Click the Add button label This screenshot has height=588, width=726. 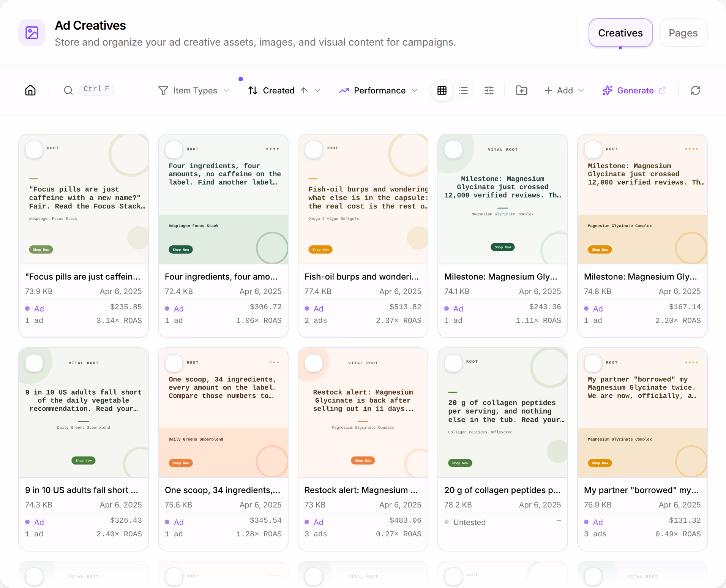pyautogui.click(x=565, y=90)
